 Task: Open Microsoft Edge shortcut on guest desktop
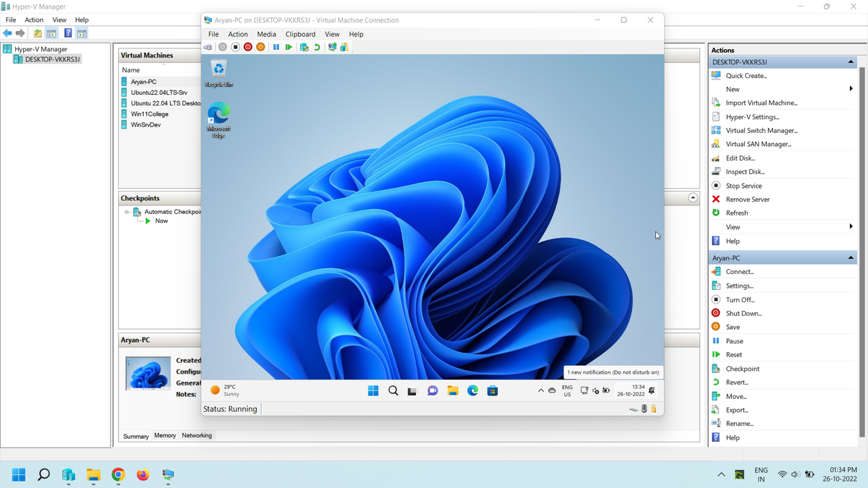coord(218,120)
